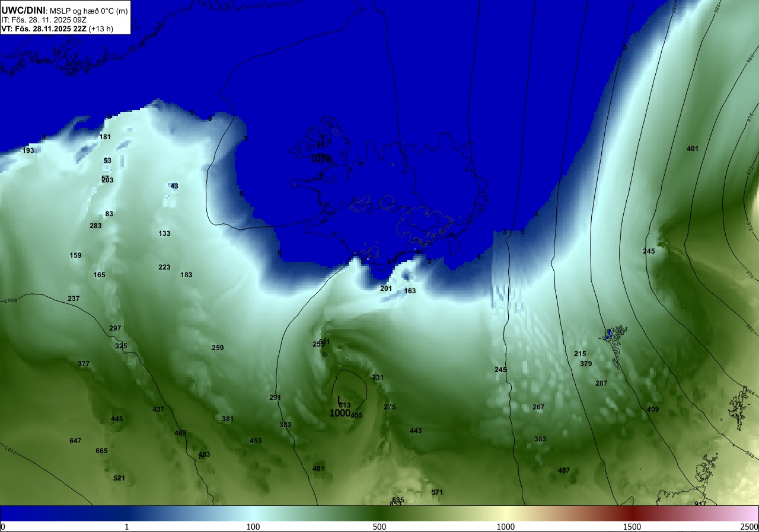Pick the 201 value south of Iceland

point(386,289)
